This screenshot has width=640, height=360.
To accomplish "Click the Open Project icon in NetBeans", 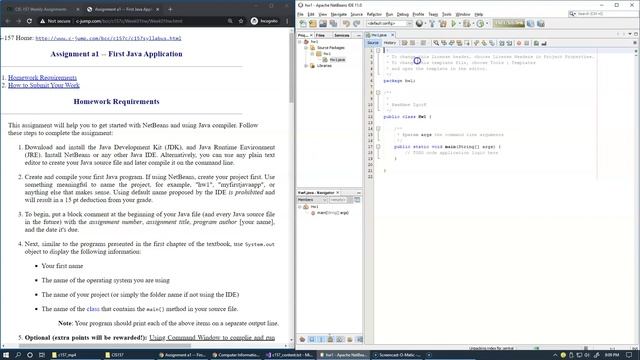I will (x=323, y=24).
